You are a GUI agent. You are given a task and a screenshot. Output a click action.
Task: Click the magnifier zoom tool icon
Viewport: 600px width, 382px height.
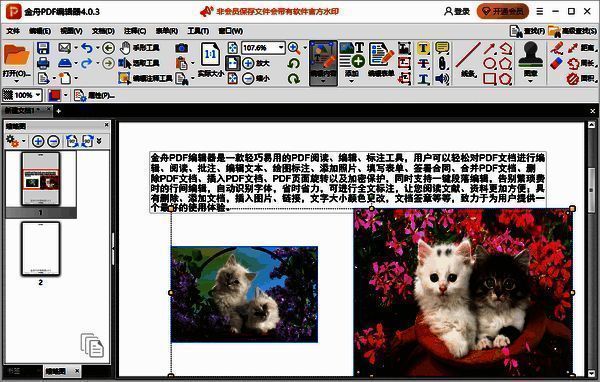pyautogui.click(x=294, y=48)
